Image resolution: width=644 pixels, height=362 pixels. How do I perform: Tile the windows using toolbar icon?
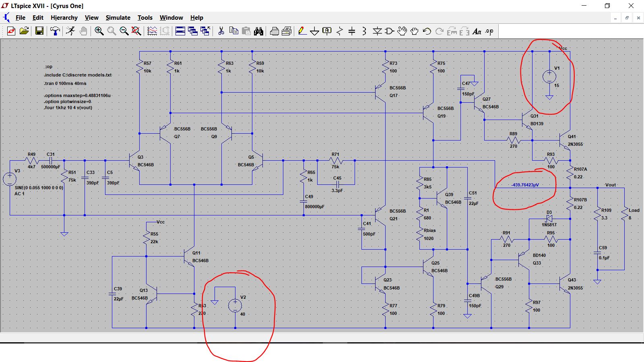click(x=180, y=31)
